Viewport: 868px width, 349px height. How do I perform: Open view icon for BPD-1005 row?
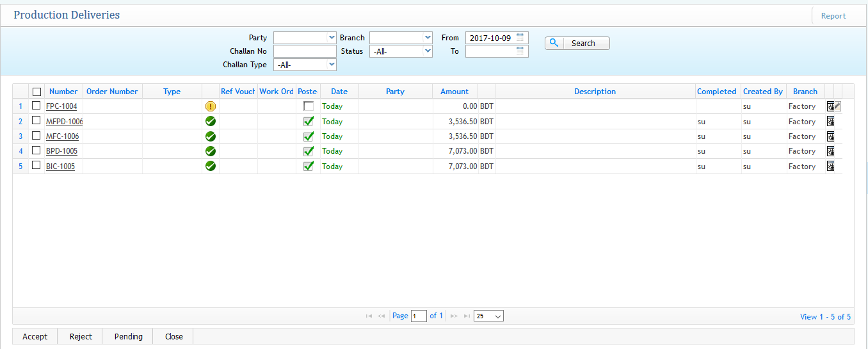pos(830,151)
